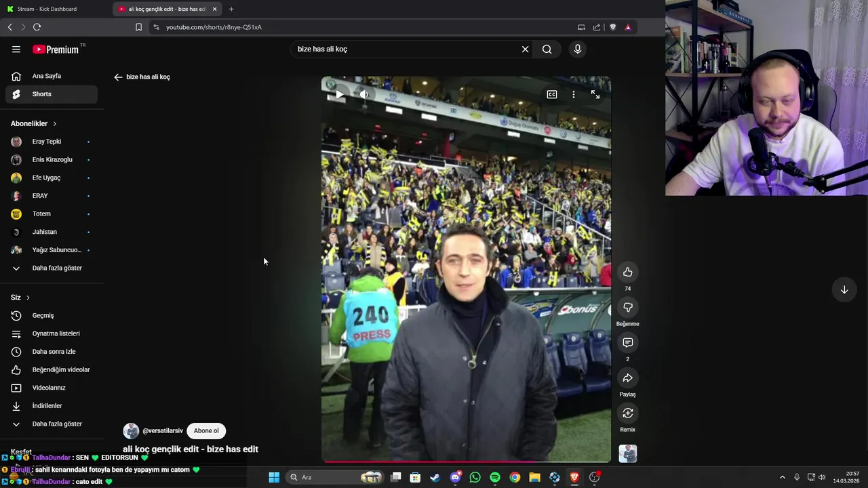Open the Windows Start menu

tap(274, 477)
